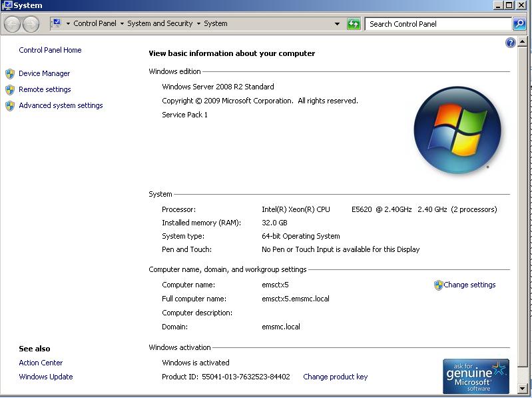Click the ask for genuine Microsoft software badge

476,376
